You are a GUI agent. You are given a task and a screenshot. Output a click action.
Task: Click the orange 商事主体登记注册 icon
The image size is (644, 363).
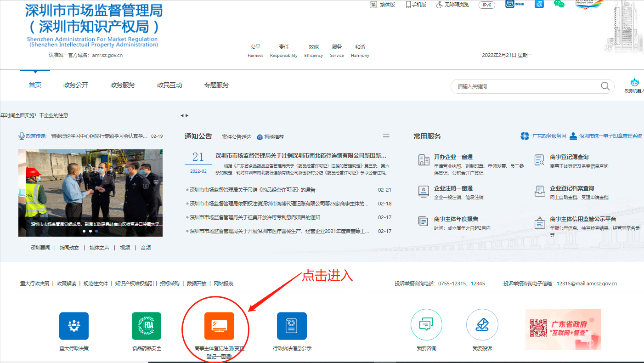219,326
